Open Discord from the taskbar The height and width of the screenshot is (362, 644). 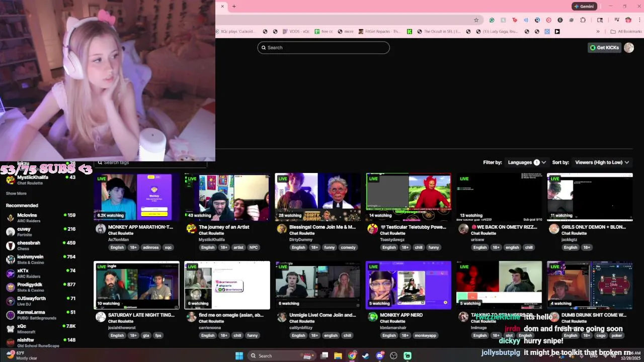click(x=380, y=355)
